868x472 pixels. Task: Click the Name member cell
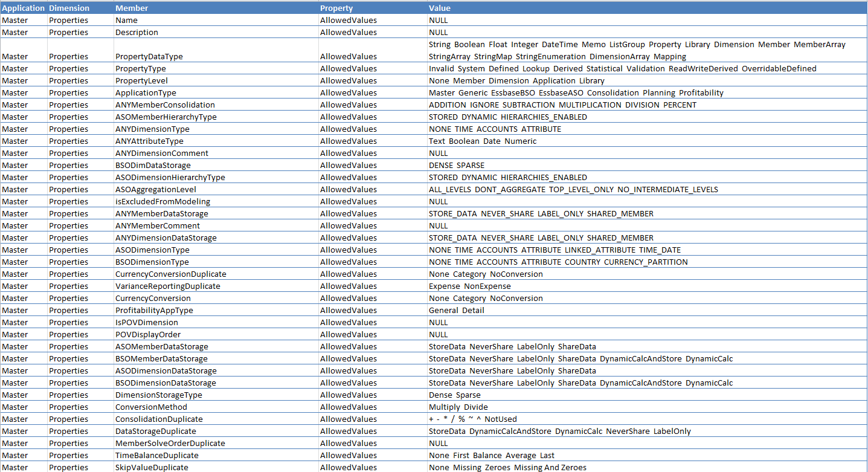pos(216,21)
